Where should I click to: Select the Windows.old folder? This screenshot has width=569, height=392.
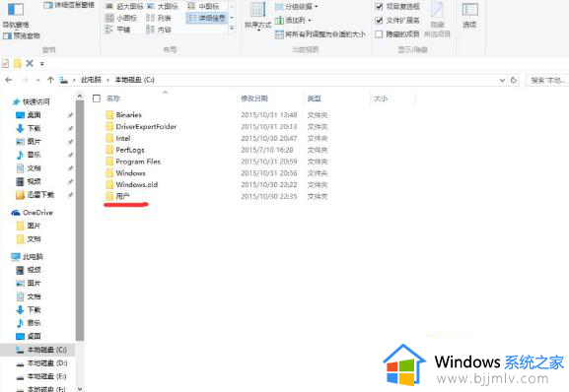[136, 184]
